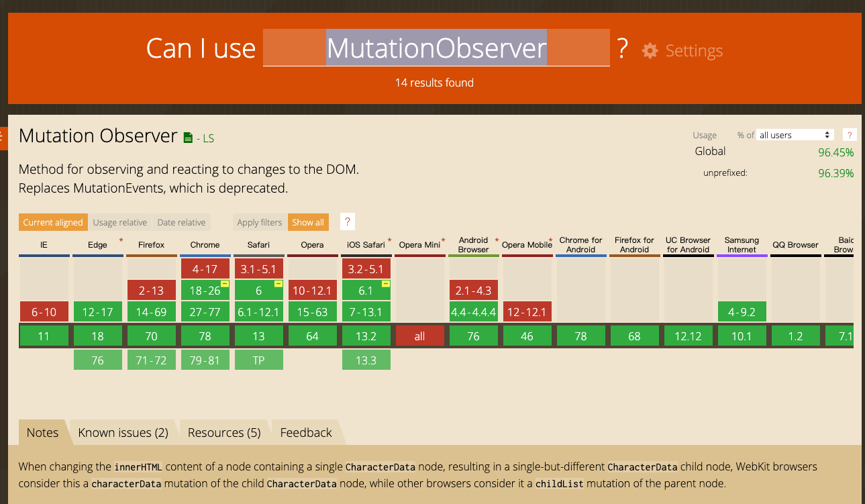The height and width of the screenshot is (504, 865).
Task: Click Firefox 2-13 cell
Action: tap(152, 291)
